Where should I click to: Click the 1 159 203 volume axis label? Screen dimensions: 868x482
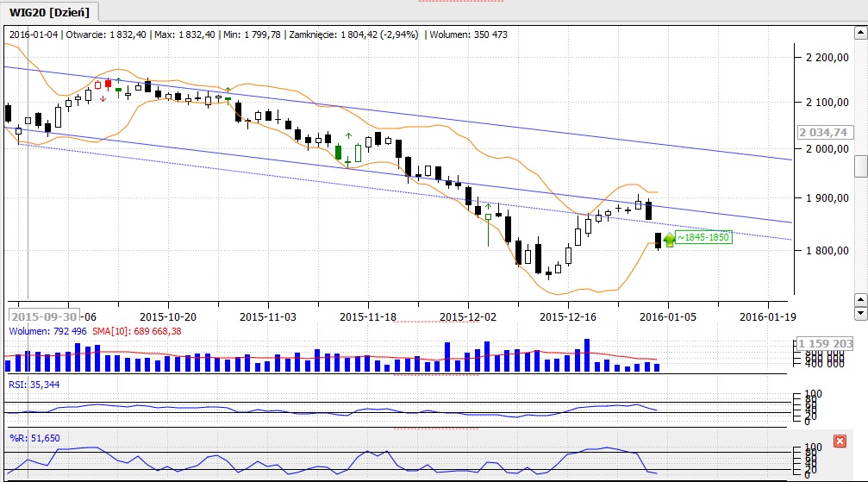[825, 343]
